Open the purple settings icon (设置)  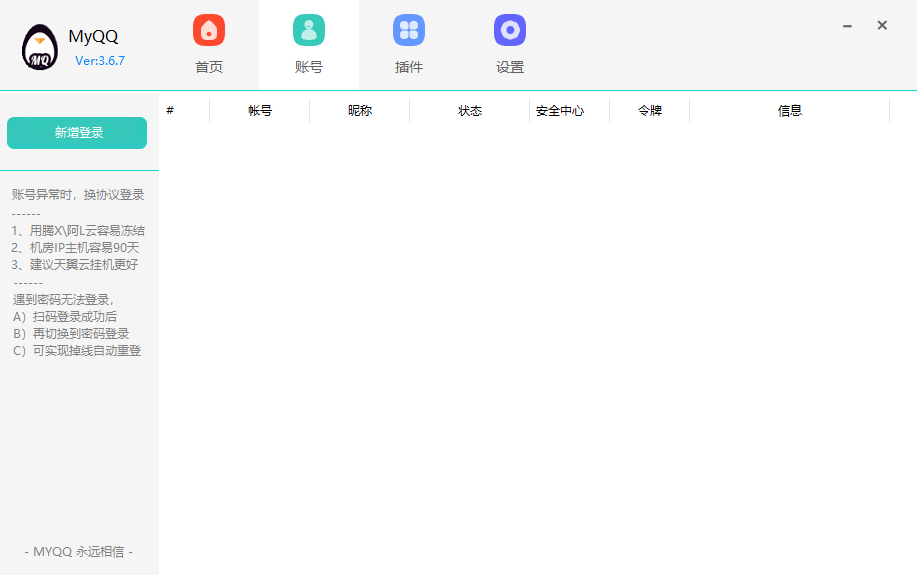tap(510, 31)
